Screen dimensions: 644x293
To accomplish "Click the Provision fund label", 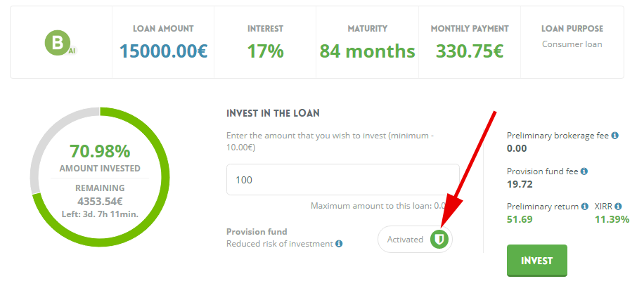I will pyautogui.click(x=257, y=231).
